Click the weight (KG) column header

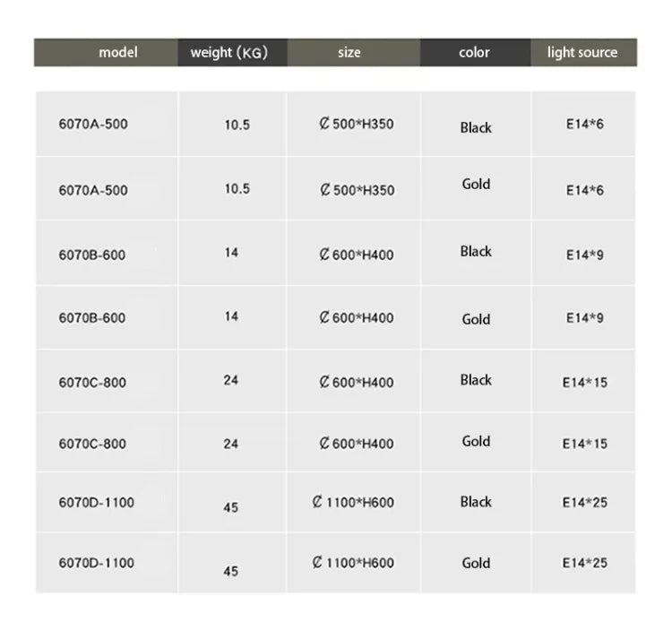pyautogui.click(x=232, y=52)
